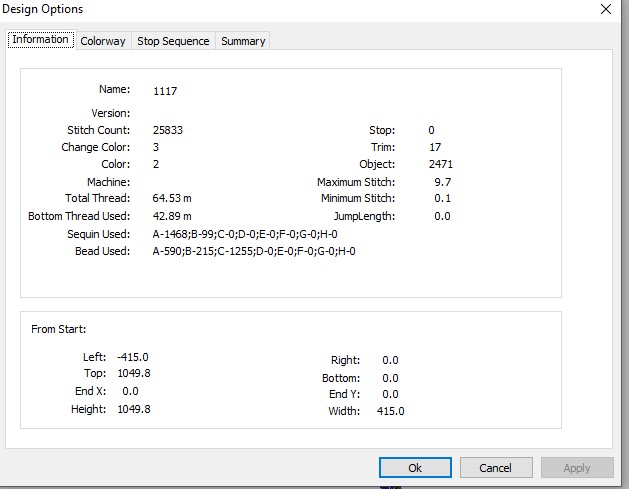Click the Bottom Thread Used value 42.89 m
Screen dimensions: 629x489
pyautogui.click(x=172, y=216)
